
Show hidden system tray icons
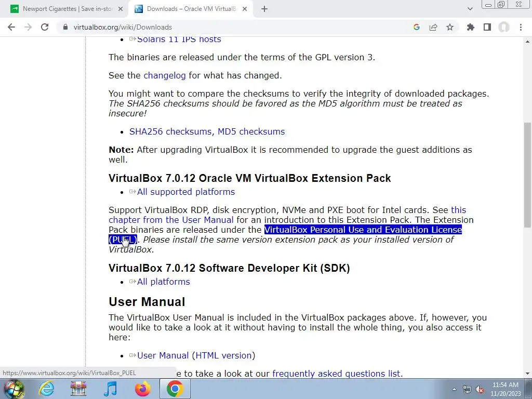point(454,390)
